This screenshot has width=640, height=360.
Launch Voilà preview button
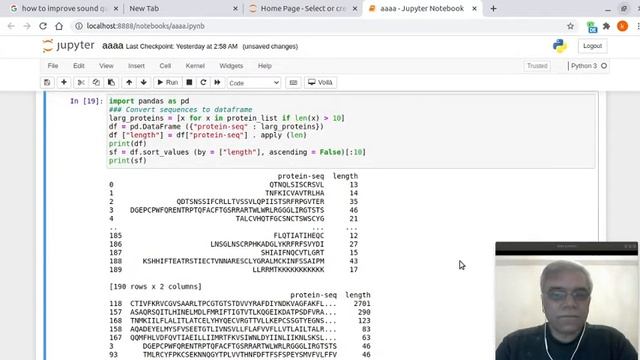coord(320,82)
